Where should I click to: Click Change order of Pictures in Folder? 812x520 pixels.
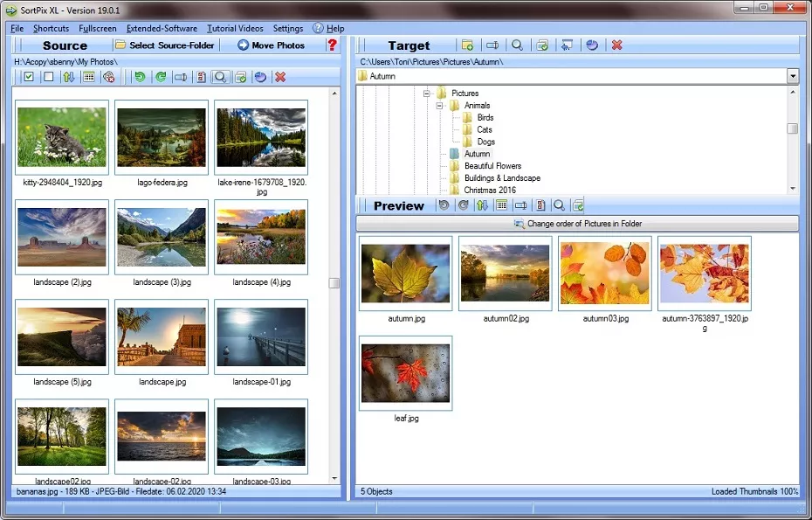pos(577,224)
